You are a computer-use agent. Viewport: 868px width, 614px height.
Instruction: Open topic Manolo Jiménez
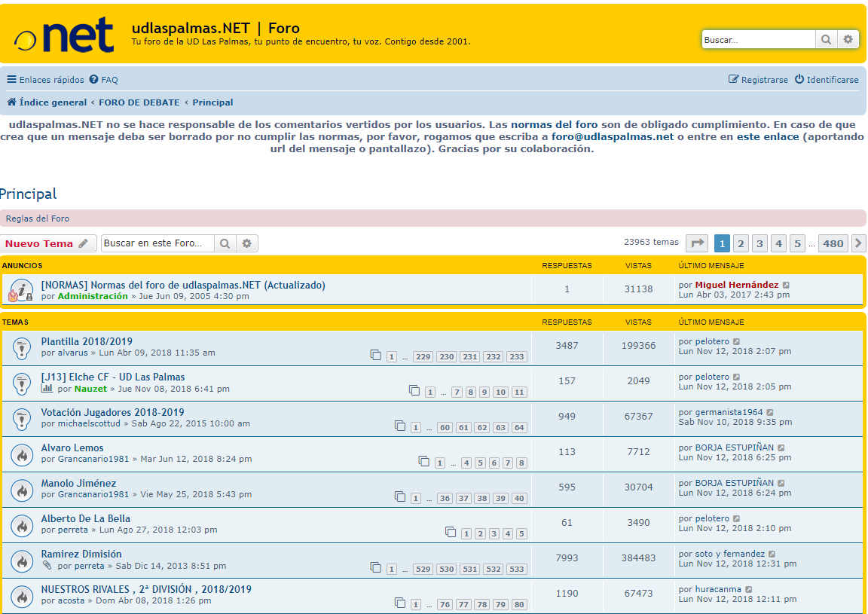[x=78, y=484]
